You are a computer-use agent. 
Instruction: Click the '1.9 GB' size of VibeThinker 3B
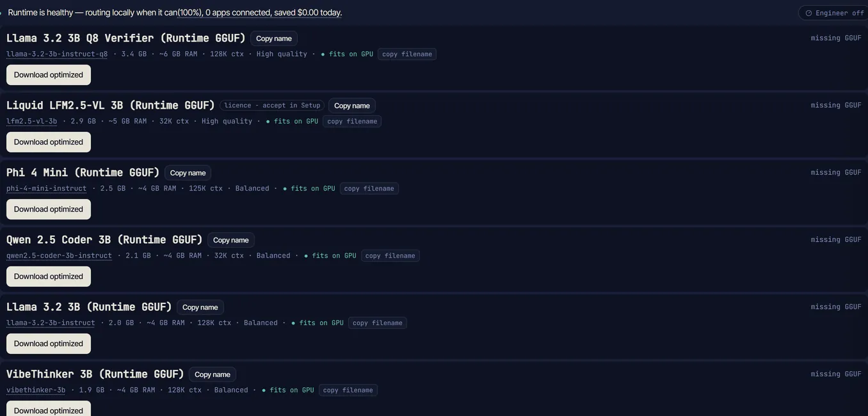[92, 390]
